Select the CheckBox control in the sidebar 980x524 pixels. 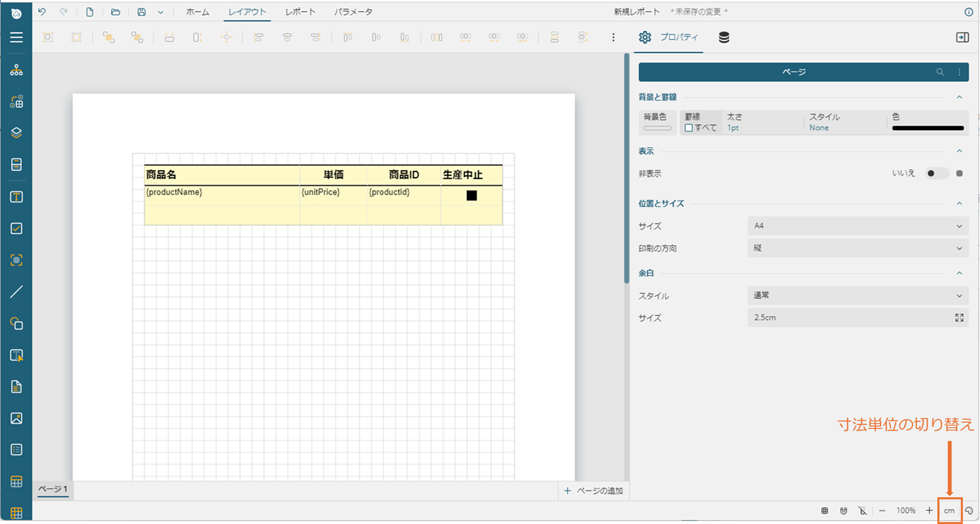16,228
